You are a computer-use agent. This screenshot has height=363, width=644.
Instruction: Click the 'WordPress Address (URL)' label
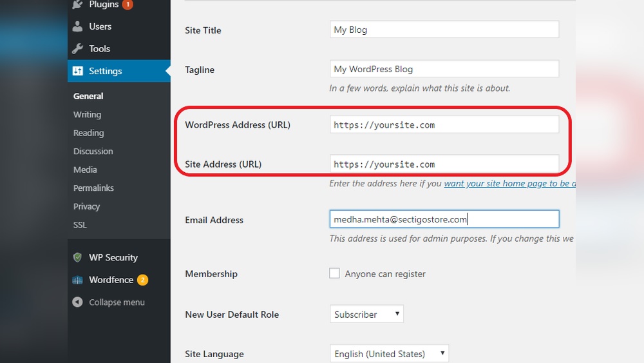(x=238, y=125)
